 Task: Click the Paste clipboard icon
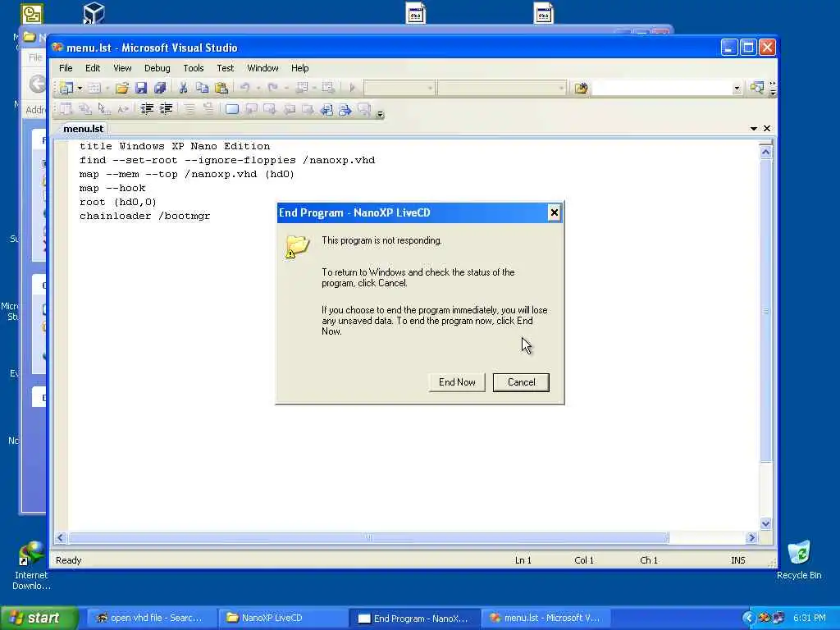pos(221,88)
